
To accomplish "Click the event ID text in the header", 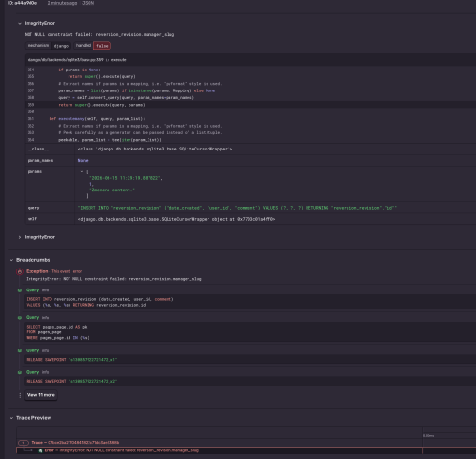I will (22, 3).
